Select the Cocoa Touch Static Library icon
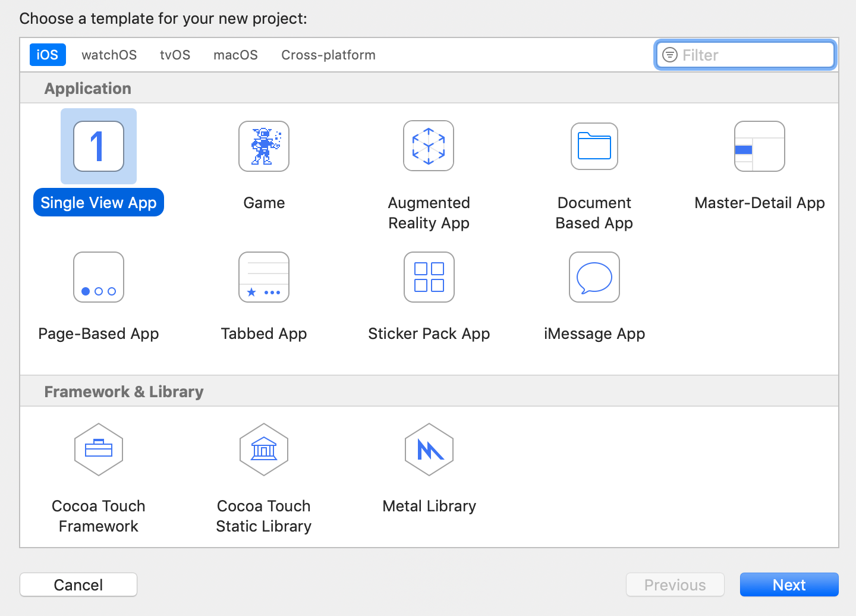Screen dimensions: 856x616 (264, 450)
